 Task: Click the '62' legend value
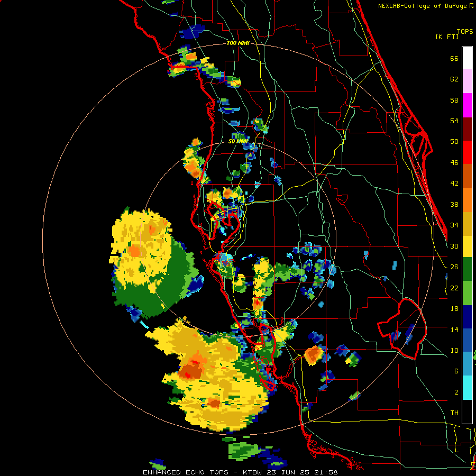tap(454, 79)
